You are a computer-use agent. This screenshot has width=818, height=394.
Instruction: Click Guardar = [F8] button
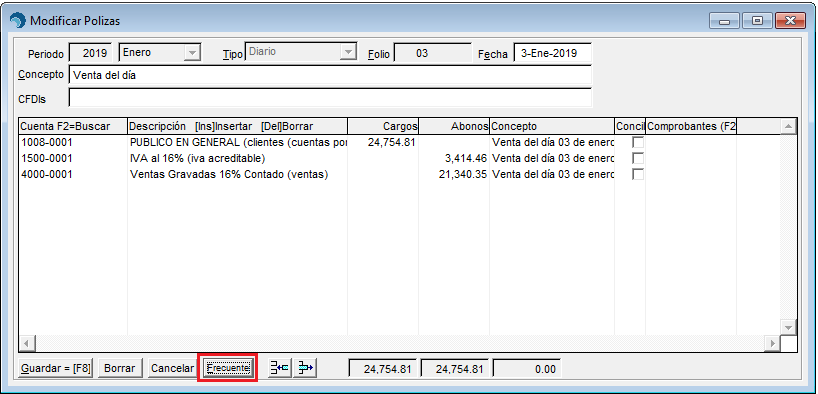[56, 368]
